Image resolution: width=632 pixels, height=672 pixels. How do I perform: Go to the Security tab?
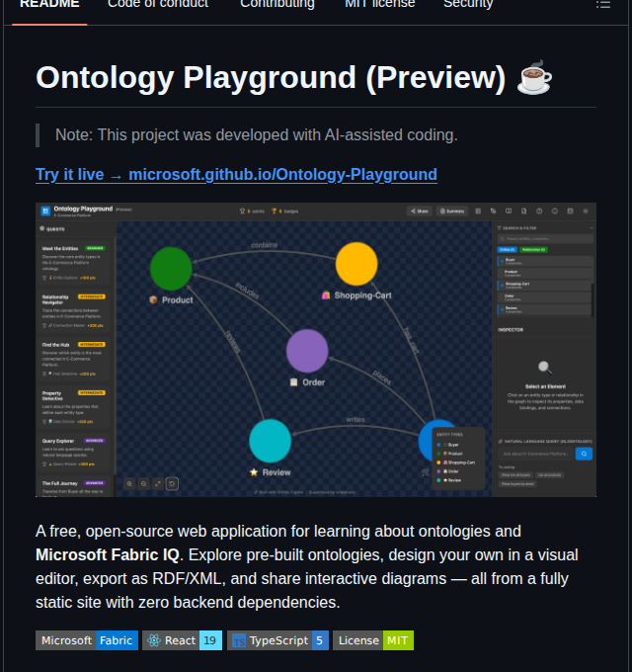pyautogui.click(x=468, y=5)
